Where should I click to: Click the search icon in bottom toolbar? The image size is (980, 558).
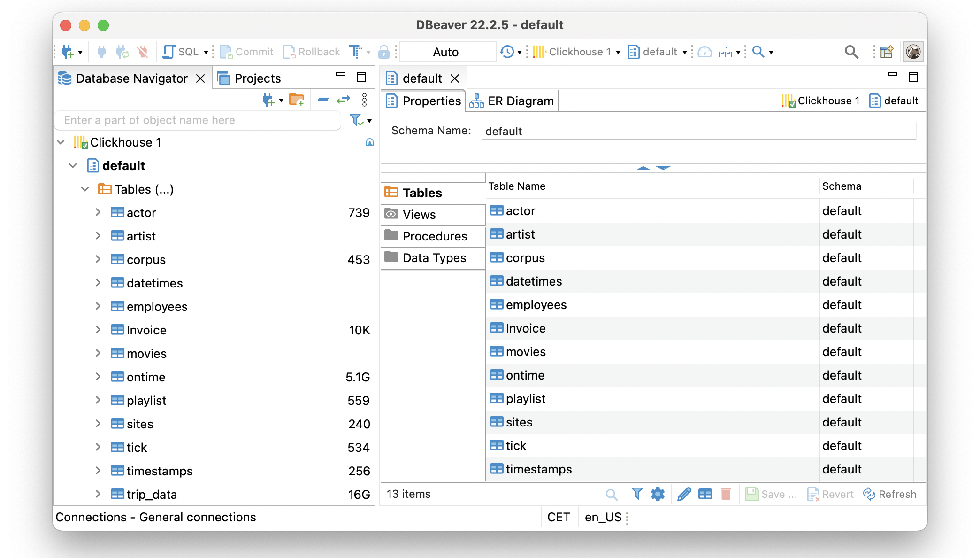[612, 494]
